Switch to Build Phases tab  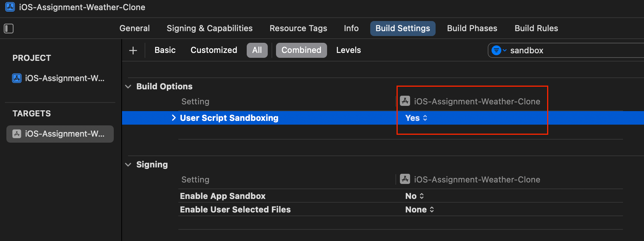pos(472,29)
